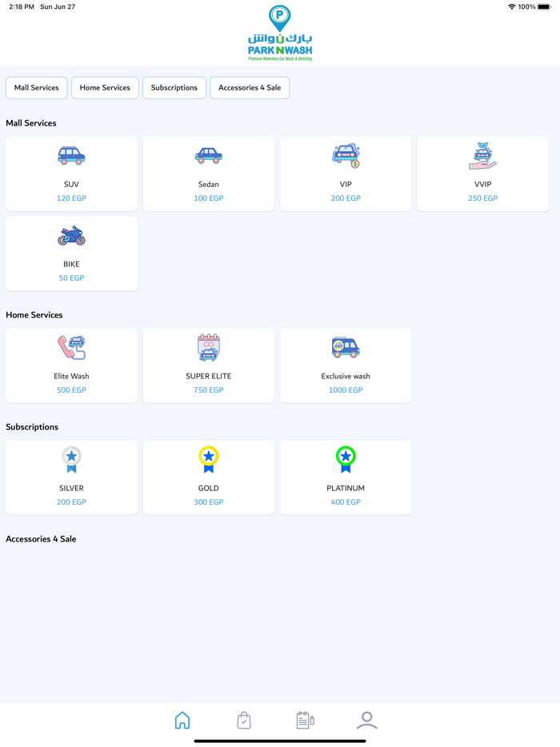560x747 pixels.
Task: Click the PLATINUM subscription name
Action: tap(346, 488)
